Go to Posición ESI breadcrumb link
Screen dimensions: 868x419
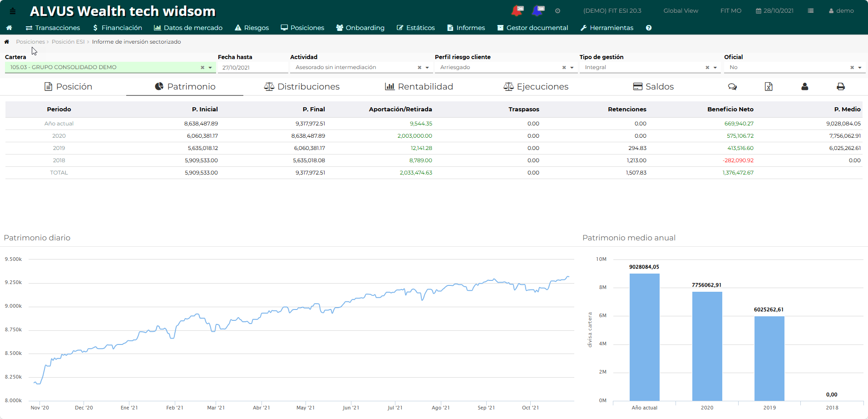point(68,42)
